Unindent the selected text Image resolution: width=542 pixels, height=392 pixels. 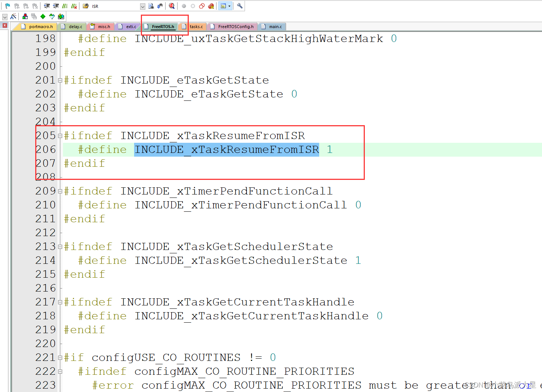click(57, 6)
